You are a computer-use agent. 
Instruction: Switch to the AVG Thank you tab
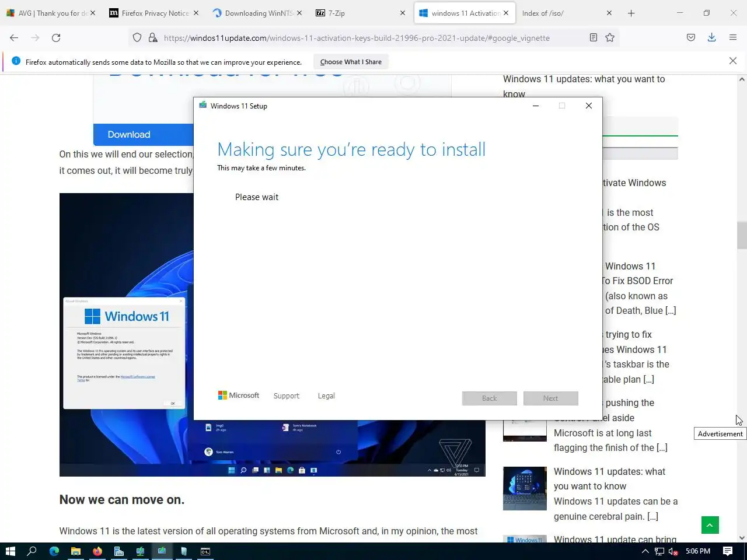[x=50, y=13]
